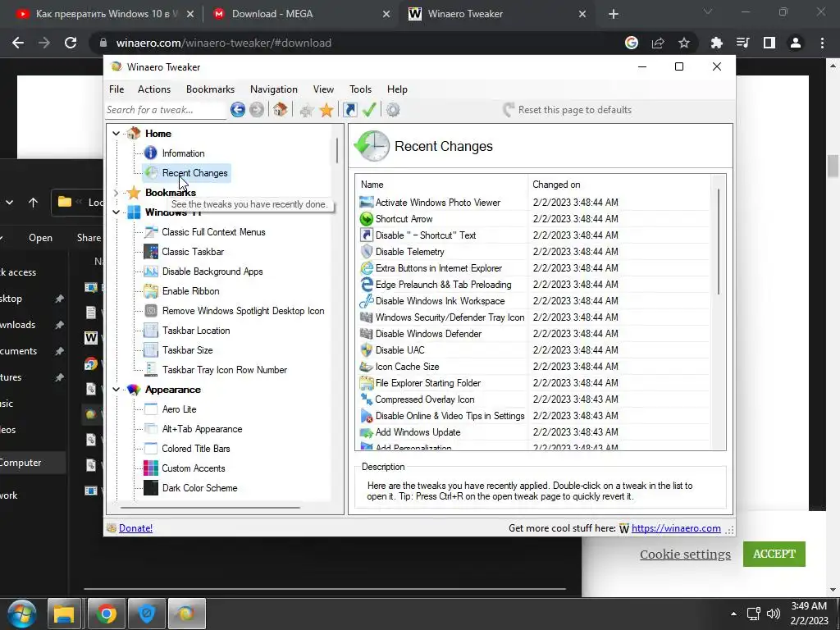This screenshot has height=630, width=840.
Task: Go back with the blue arrow toolbar icon
Action: (238, 110)
